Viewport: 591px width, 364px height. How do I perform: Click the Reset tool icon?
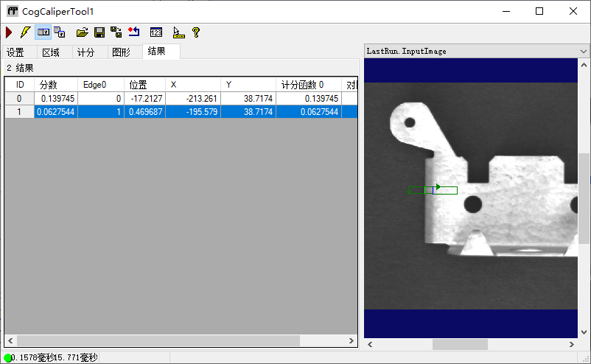click(x=133, y=32)
